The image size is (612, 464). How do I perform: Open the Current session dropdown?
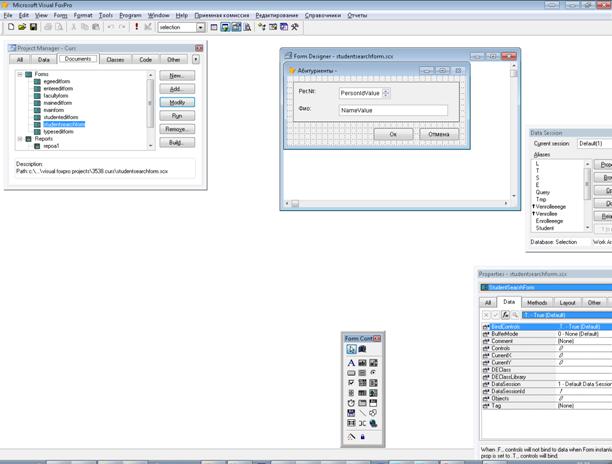(594, 144)
